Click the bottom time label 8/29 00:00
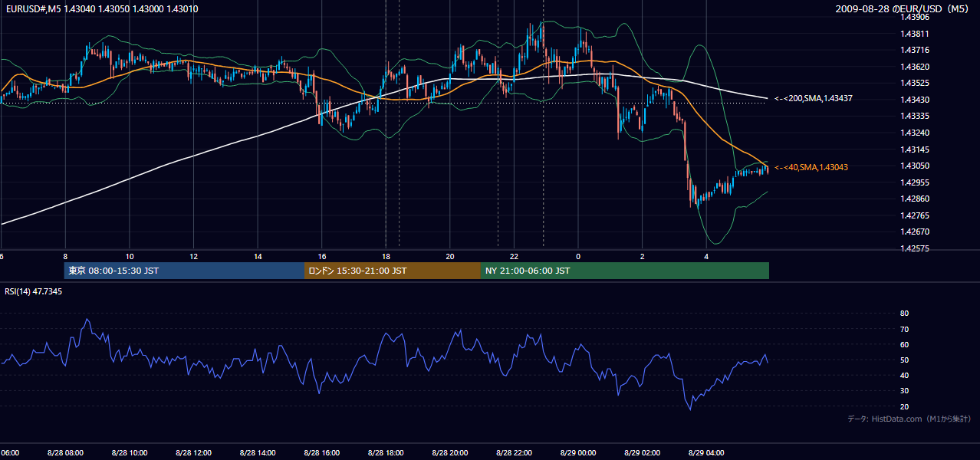Viewport: 980px width, 460px height. (x=578, y=452)
